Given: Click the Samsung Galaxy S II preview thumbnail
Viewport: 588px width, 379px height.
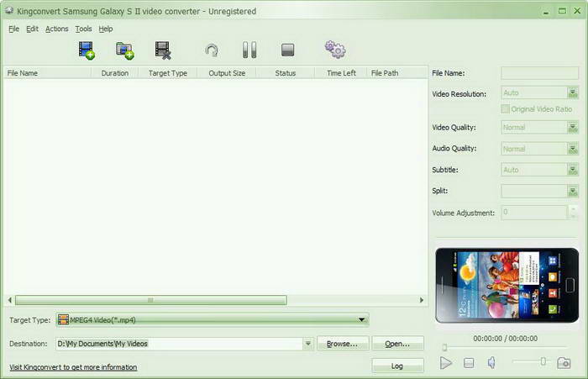Looking at the screenshot, I should tap(507, 285).
